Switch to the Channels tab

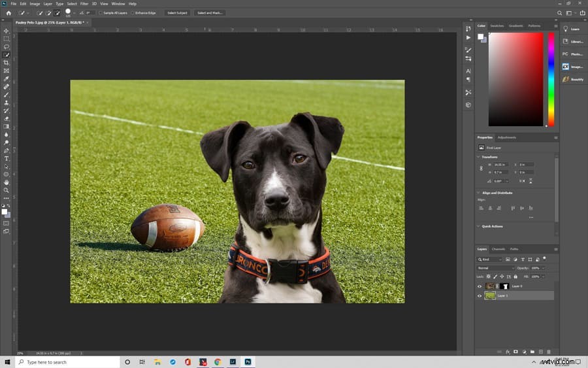498,249
